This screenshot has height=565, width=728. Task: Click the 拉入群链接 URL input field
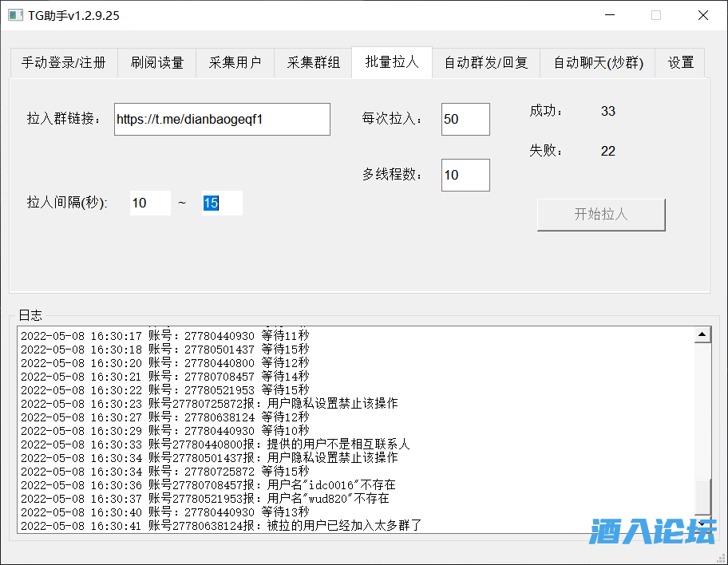221,120
